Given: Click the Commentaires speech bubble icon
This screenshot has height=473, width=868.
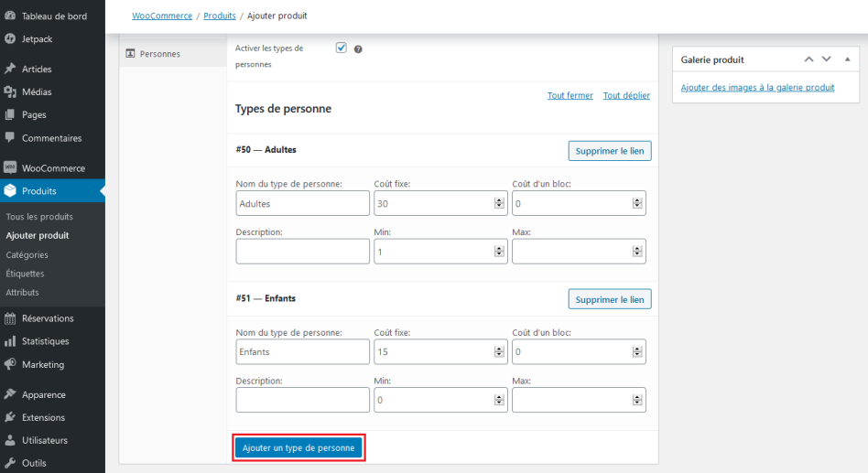Looking at the screenshot, I should pos(10,138).
